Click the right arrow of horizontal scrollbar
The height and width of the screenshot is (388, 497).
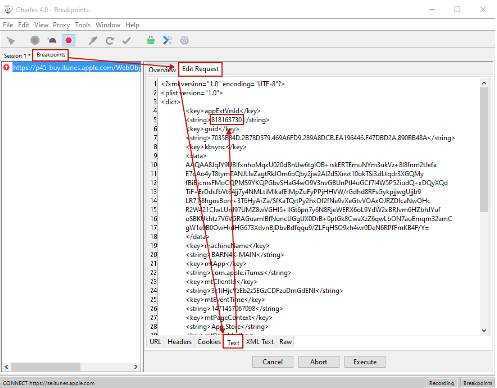(135, 367)
